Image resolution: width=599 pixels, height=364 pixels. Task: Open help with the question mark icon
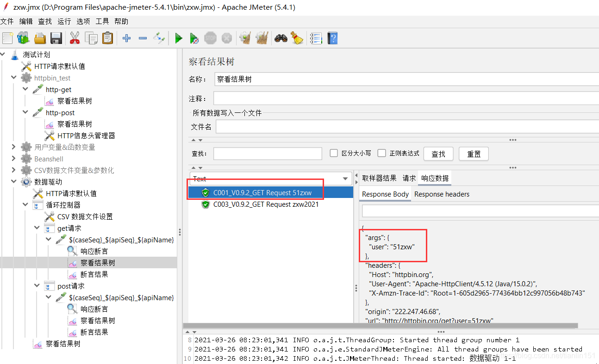332,38
